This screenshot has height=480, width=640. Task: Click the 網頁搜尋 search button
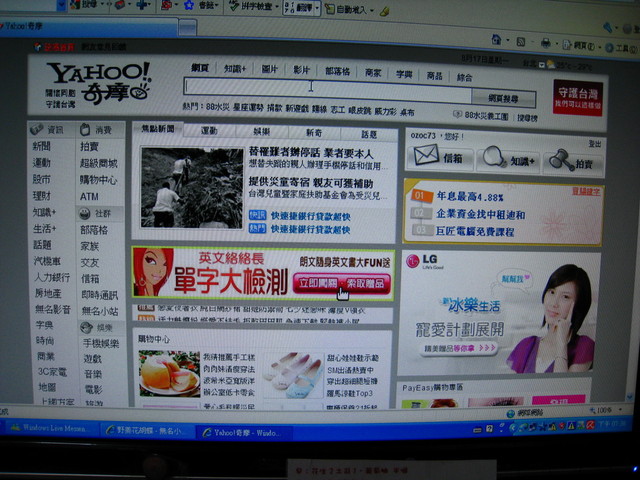pos(503,98)
